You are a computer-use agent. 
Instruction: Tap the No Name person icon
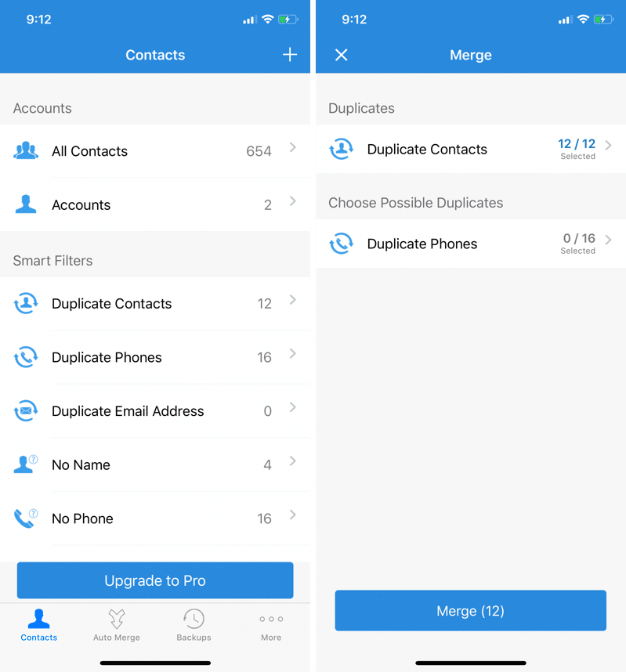[26, 464]
